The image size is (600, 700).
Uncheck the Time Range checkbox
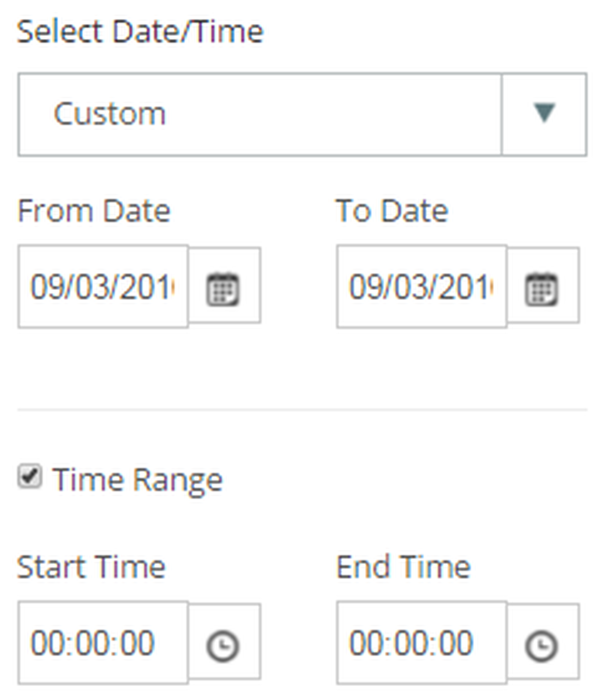tap(30, 477)
